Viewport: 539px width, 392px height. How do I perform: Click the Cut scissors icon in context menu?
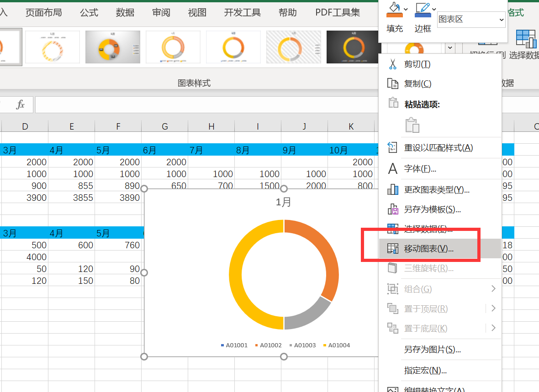coord(392,64)
